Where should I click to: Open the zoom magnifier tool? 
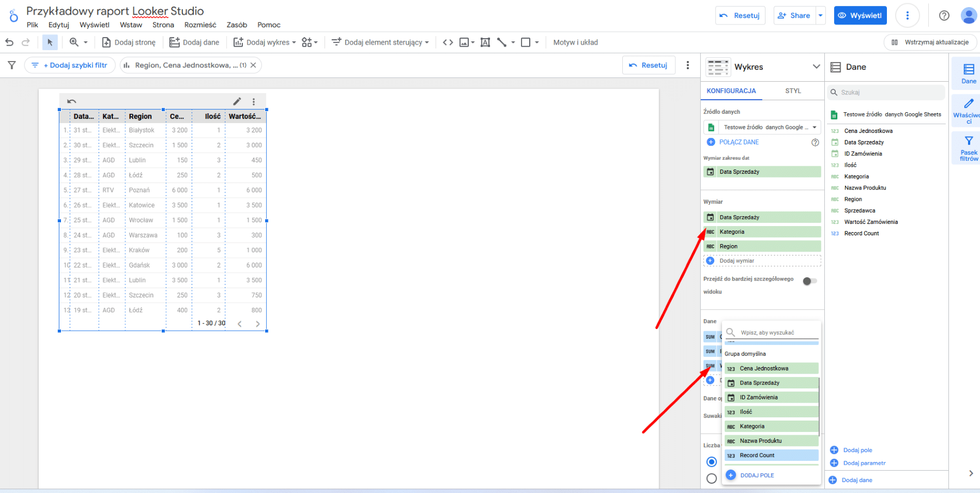pyautogui.click(x=74, y=42)
